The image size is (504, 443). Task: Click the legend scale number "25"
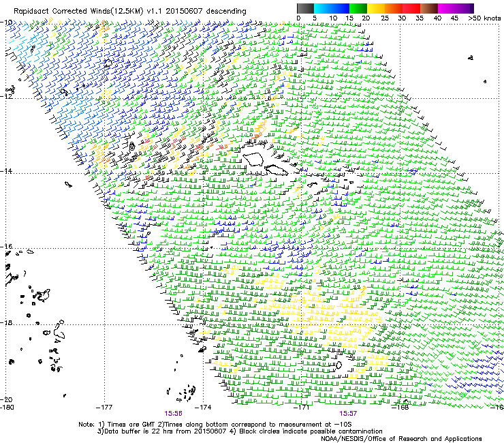pyautogui.click(x=384, y=18)
